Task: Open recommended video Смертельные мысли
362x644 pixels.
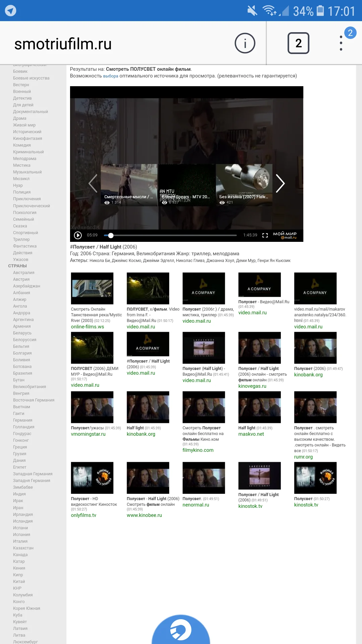Action: [x=129, y=185]
